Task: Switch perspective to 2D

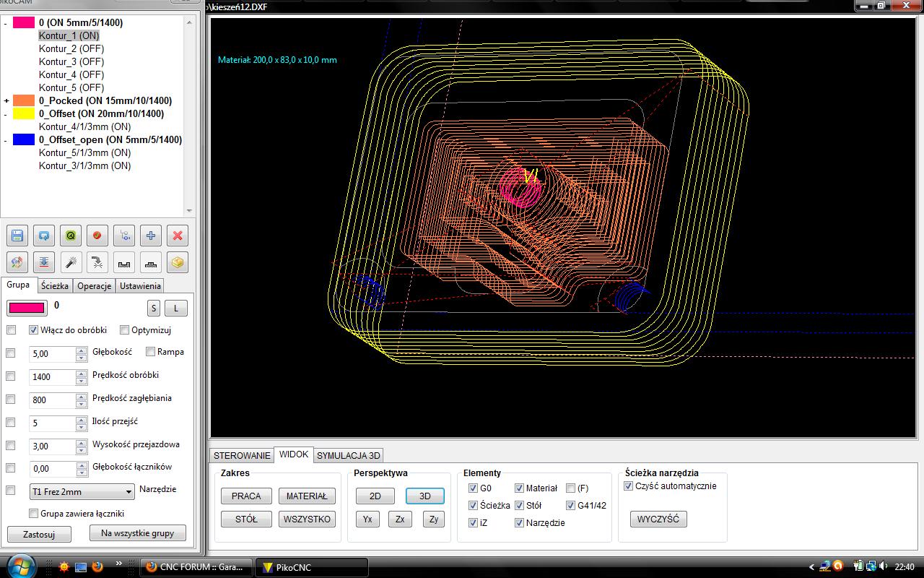Action: pyautogui.click(x=375, y=496)
